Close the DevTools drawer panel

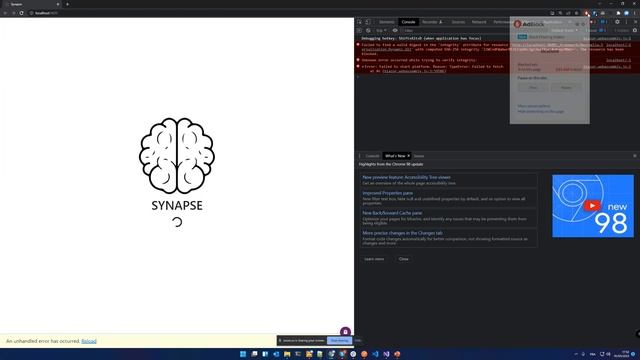635,156
